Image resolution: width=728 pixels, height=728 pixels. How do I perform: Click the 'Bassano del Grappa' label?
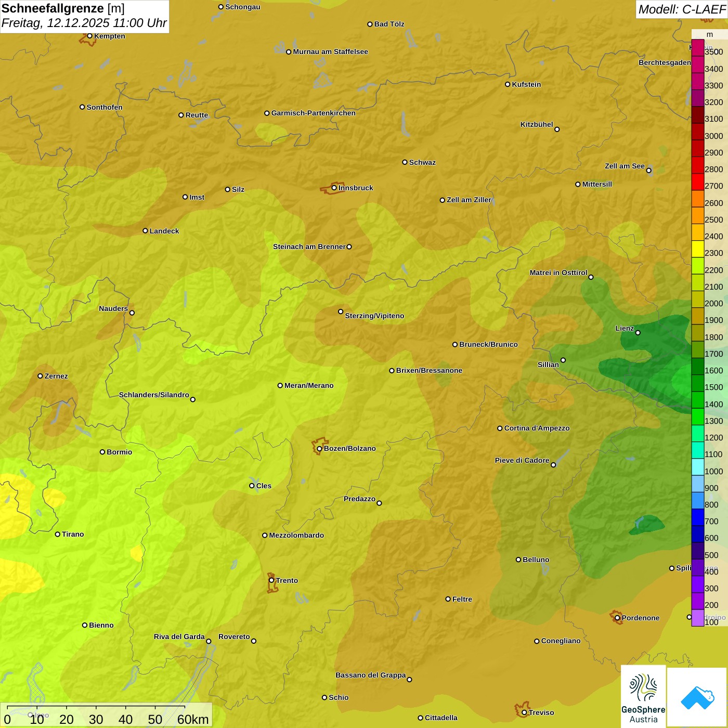tap(371, 675)
